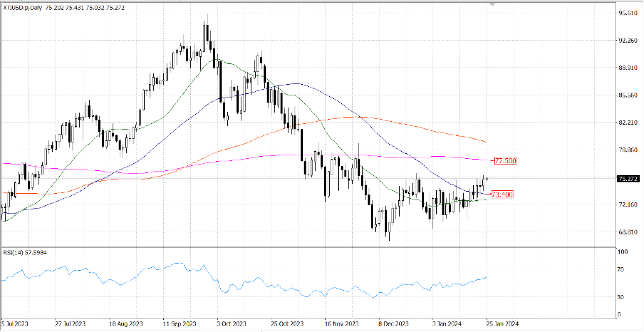The width and height of the screenshot is (644, 332).
Task: Click the 5 Jul 2023 date label
Action: coord(15,324)
